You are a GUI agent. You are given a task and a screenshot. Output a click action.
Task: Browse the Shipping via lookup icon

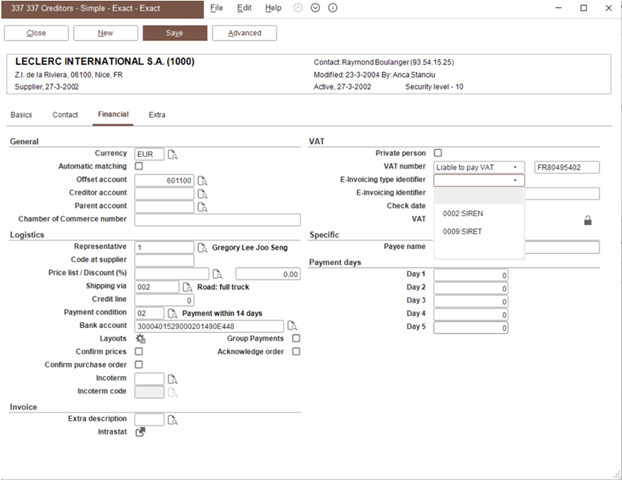coord(187,287)
